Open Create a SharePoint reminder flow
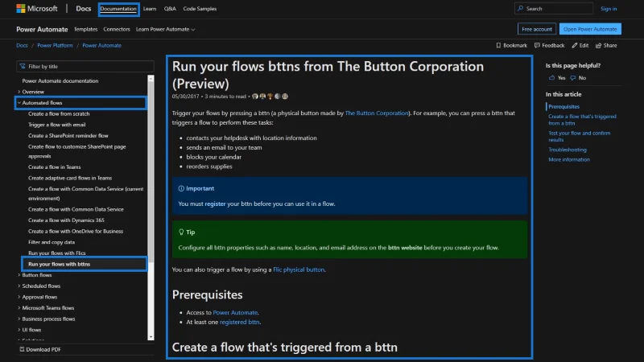This screenshot has height=362, width=644. coord(68,136)
